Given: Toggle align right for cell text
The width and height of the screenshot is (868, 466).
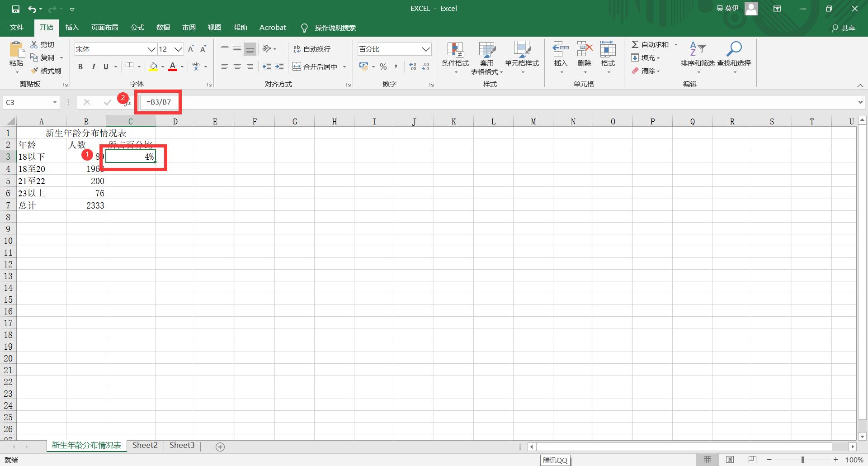Looking at the screenshot, I should (x=250, y=67).
